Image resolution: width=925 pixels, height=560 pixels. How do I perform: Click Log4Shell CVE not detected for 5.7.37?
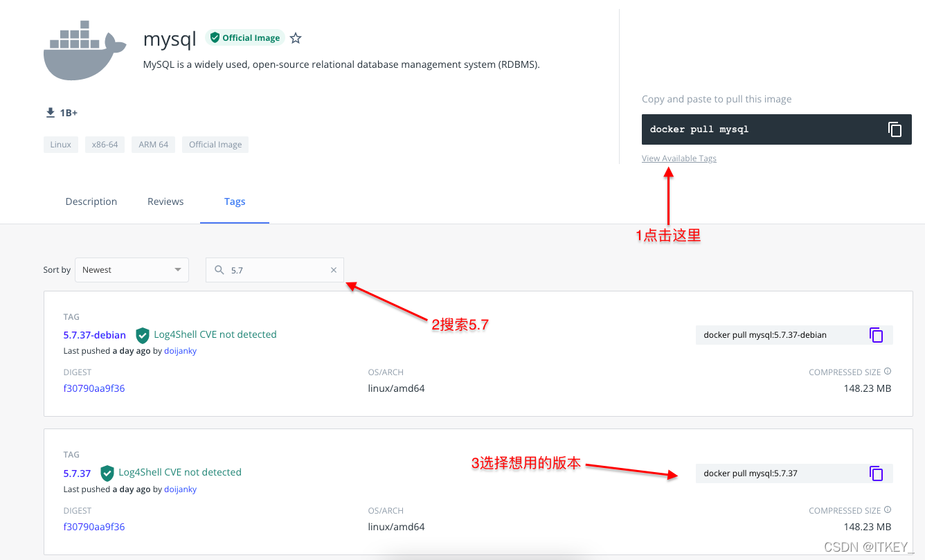[x=180, y=472]
